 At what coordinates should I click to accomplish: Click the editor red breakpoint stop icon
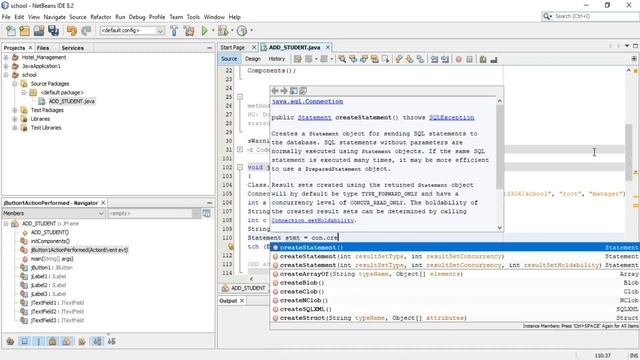[458, 60]
